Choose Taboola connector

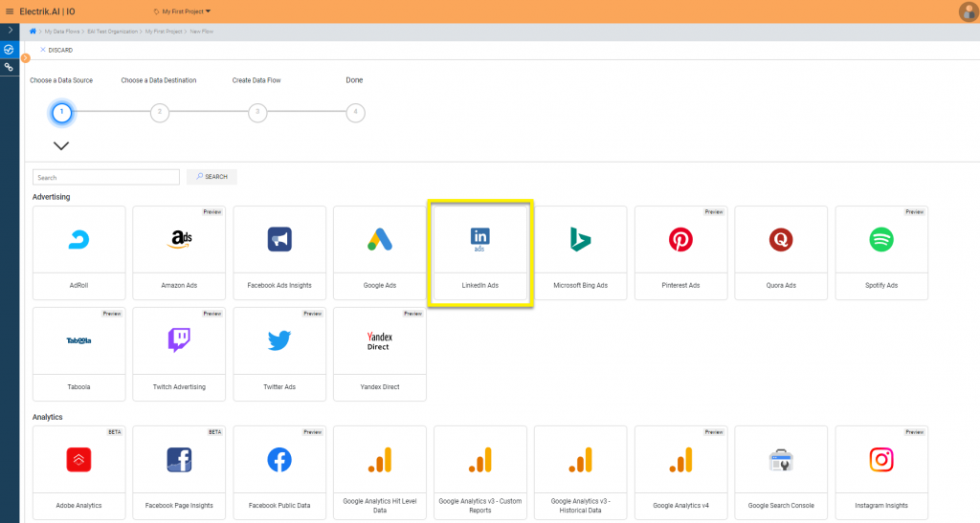(78, 354)
